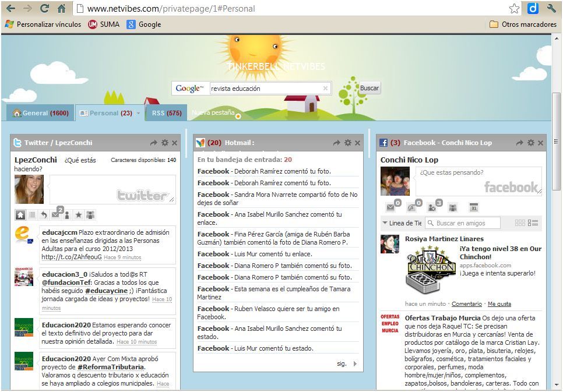Image resolution: width=563 pixels, height=392 pixels.
Task: Open Twitter direct messages envelope icon
Action: pos(55,215)
